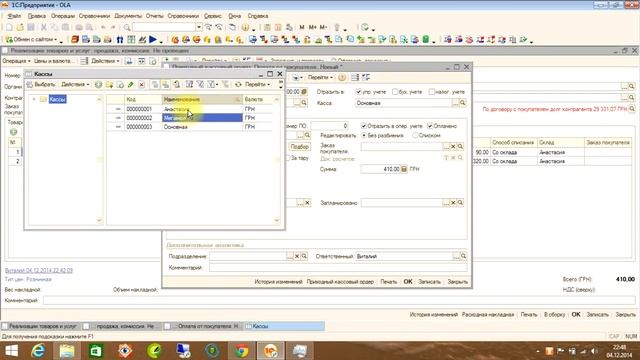Click the Сумма amount field 410.00
The image size is (640, 360).
(380, 169)
